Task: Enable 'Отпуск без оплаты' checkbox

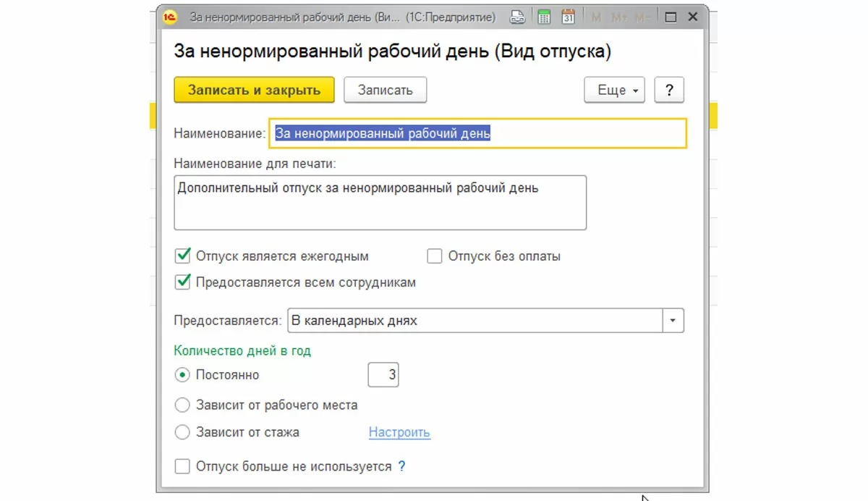Action: 434,256
